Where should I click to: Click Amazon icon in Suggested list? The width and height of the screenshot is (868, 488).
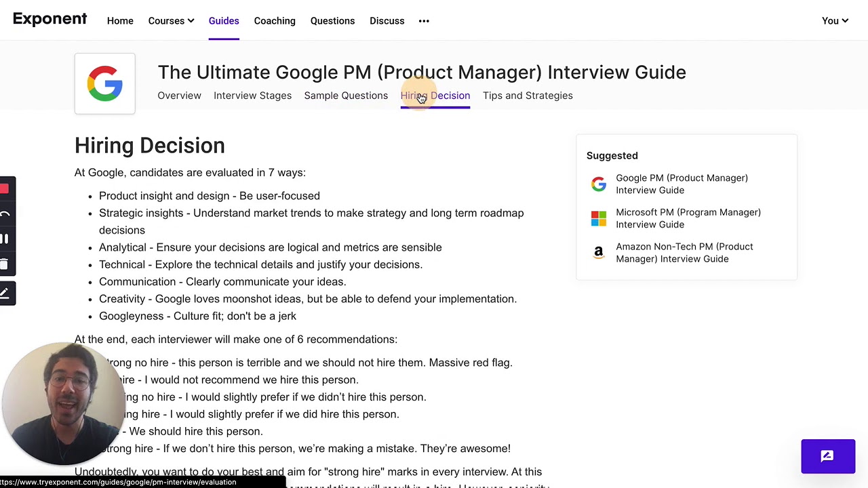pos(599,253)
